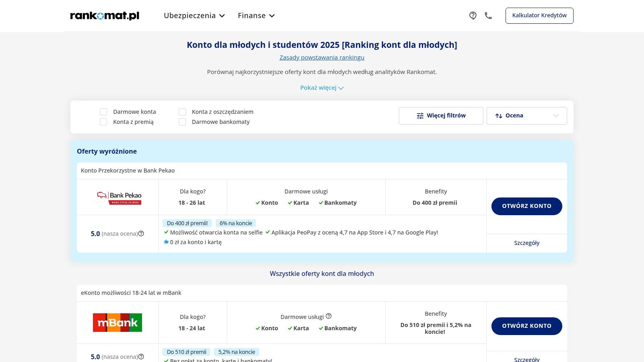This screenshot has height=362, width=644.
Task: Tick the Konta z oszczędzaniem checkbox
Action: pyautogui.click(x=182, y=112)
